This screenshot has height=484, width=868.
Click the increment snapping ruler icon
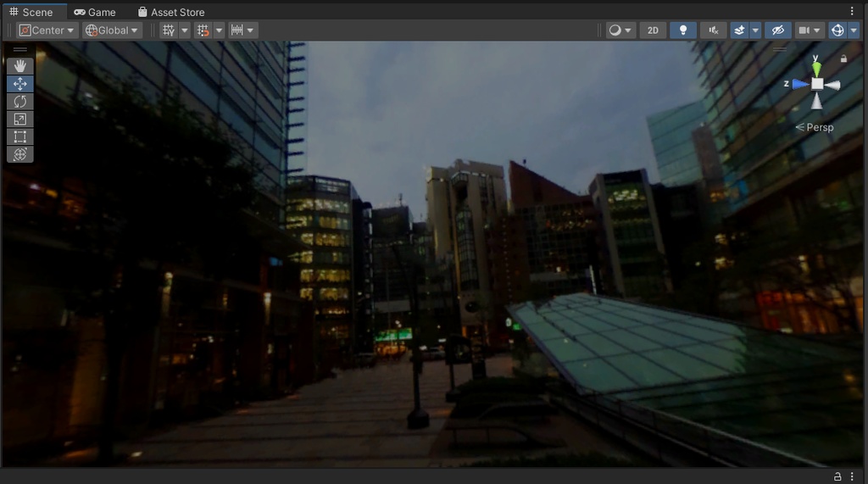(237, 31)
